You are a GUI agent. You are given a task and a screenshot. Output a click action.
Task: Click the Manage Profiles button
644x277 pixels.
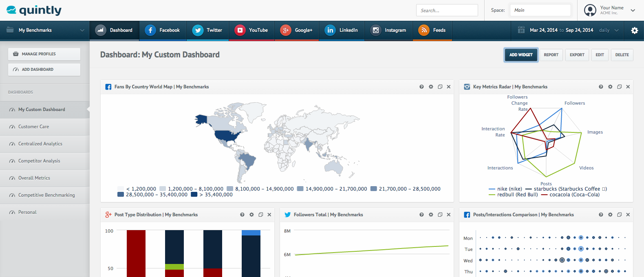(x=44, y=54)
